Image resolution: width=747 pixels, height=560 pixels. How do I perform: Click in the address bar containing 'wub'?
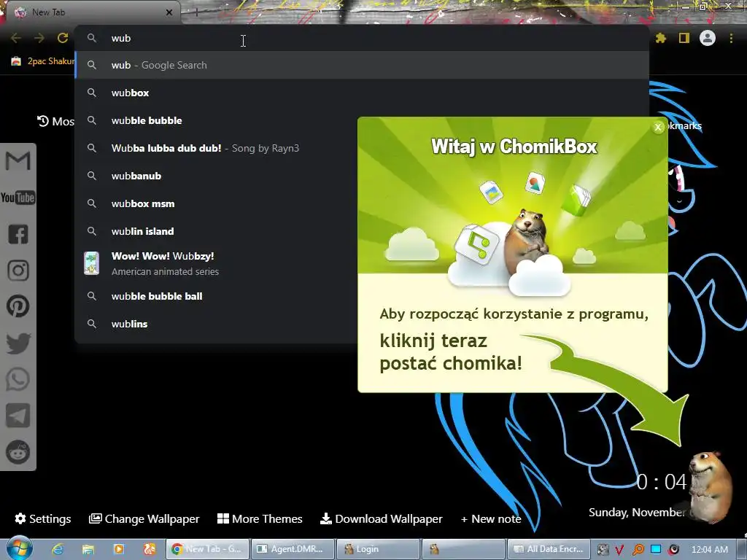coord(362,38)
